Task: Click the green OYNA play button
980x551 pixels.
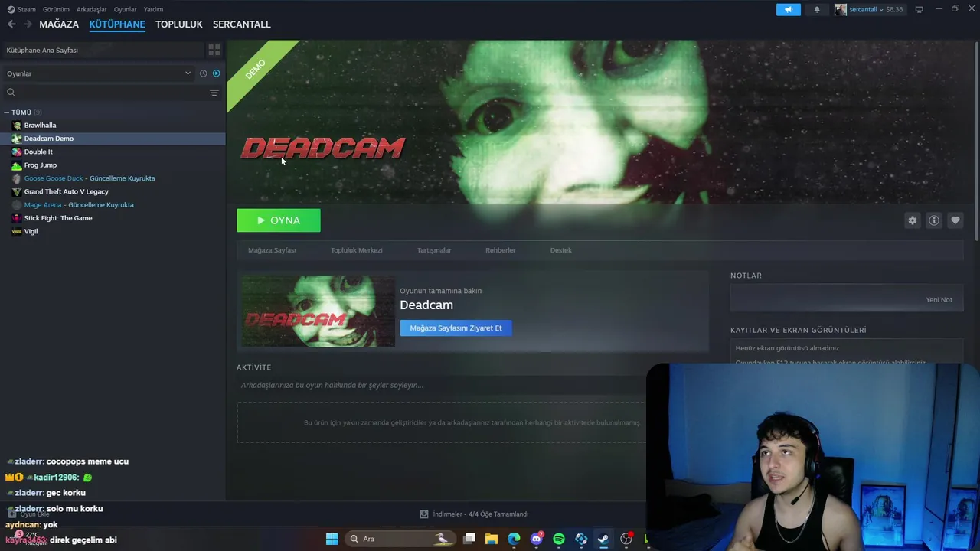Action: coord(279,220)
